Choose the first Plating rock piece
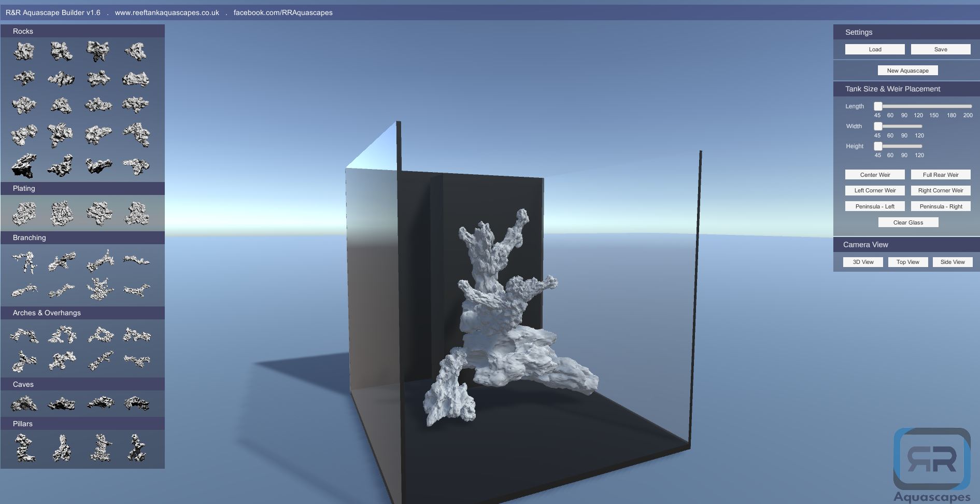This screenshot has height=504, width=980. tap(24, 213)
